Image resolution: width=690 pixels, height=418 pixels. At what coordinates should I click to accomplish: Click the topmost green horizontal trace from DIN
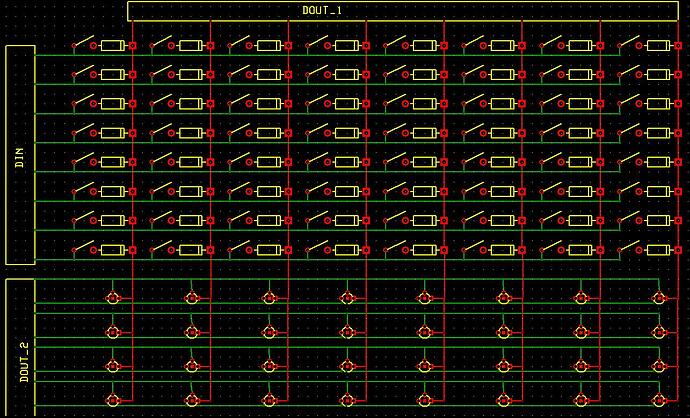[x=328, y=55]
